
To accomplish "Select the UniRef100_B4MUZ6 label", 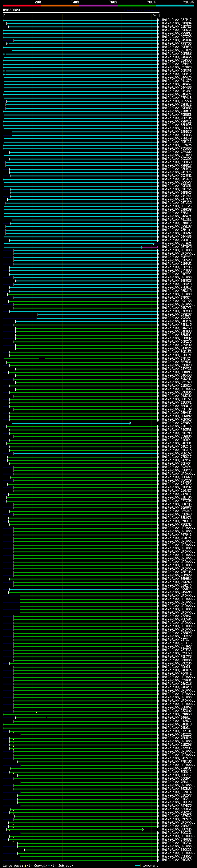I will pos(176,280).
